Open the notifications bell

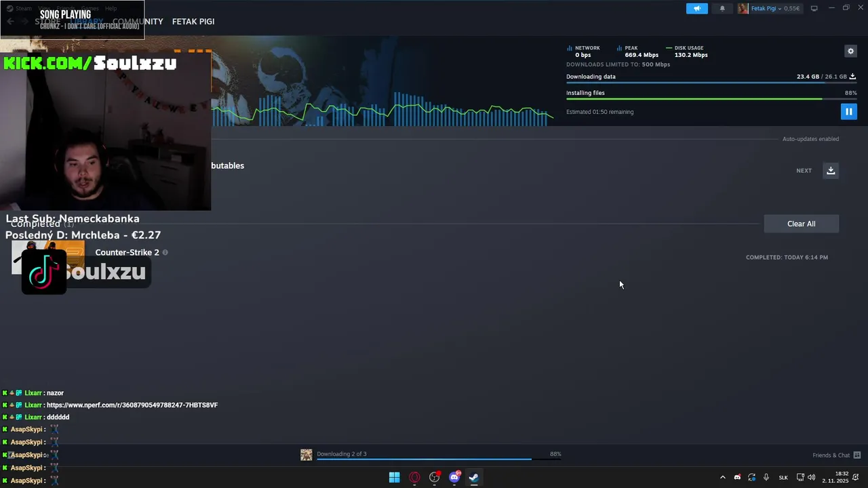(x=722, y=8)
